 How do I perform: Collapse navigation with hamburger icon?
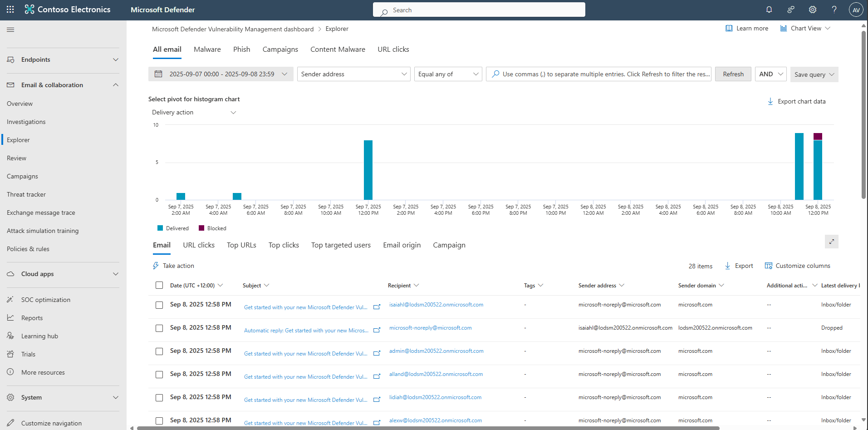[x=10, y=30]
